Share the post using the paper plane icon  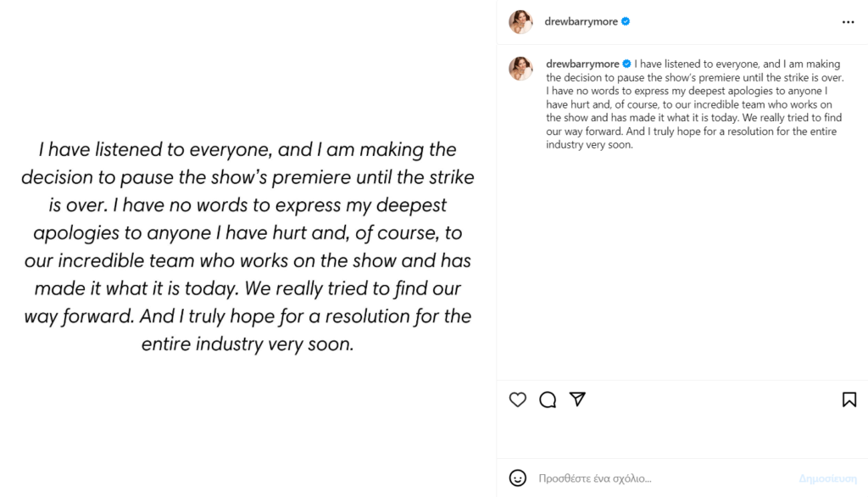(577, 399)
